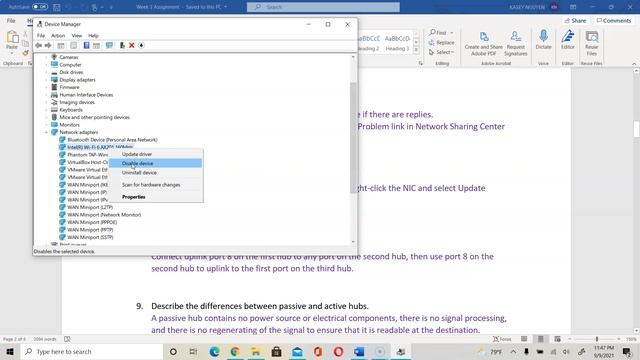Screen dimensions: 640x360
Task: Expand Display adapters tree node
Action: [x=46, y=80]
